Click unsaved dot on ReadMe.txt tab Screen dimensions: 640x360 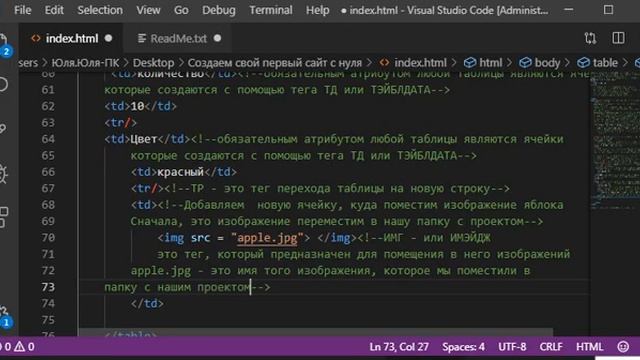click(218, 38)
